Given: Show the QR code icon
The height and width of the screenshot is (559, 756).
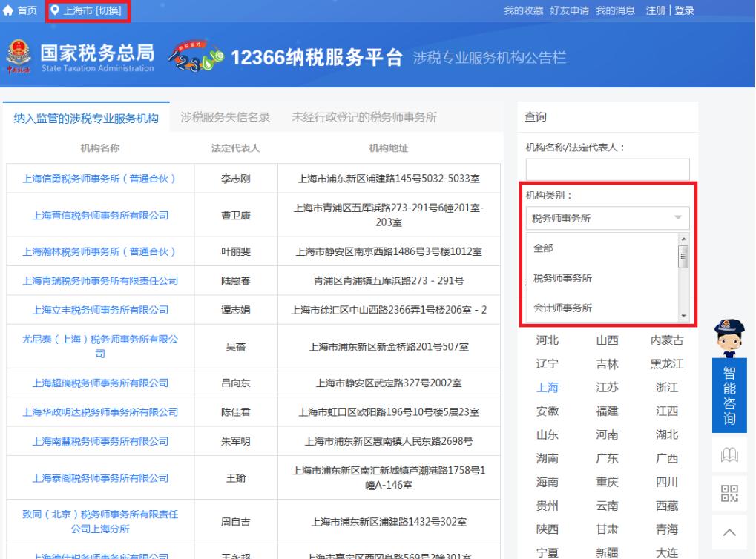Looking at the screenshot, I should [729, 494].
